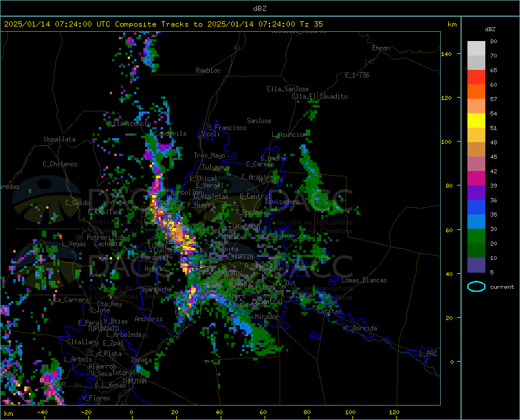Viewport: 520px width, 420px height.
Task: Select the purple 39 dBZ legend swatch
Action: coord(476,193)
